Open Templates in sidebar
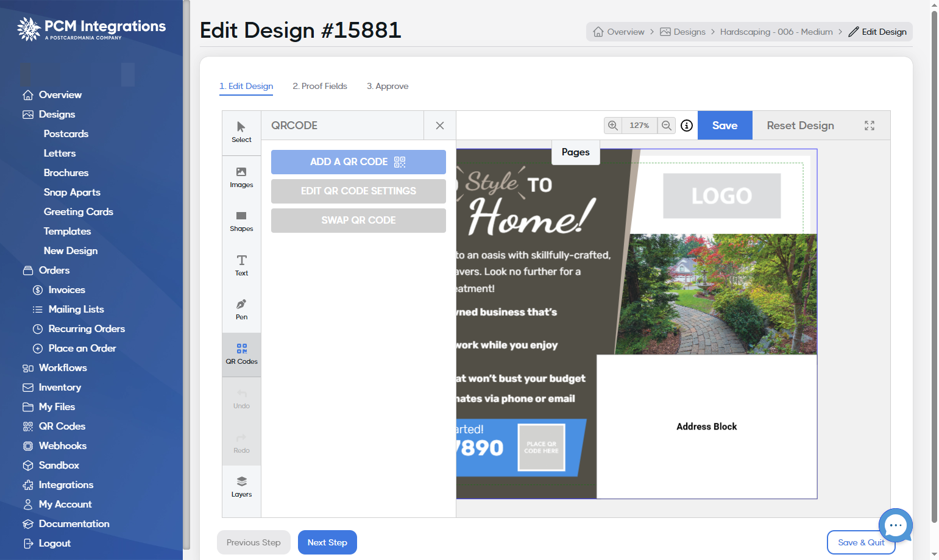939x560 pixels. pyautogui.click(x=67, y=232)
